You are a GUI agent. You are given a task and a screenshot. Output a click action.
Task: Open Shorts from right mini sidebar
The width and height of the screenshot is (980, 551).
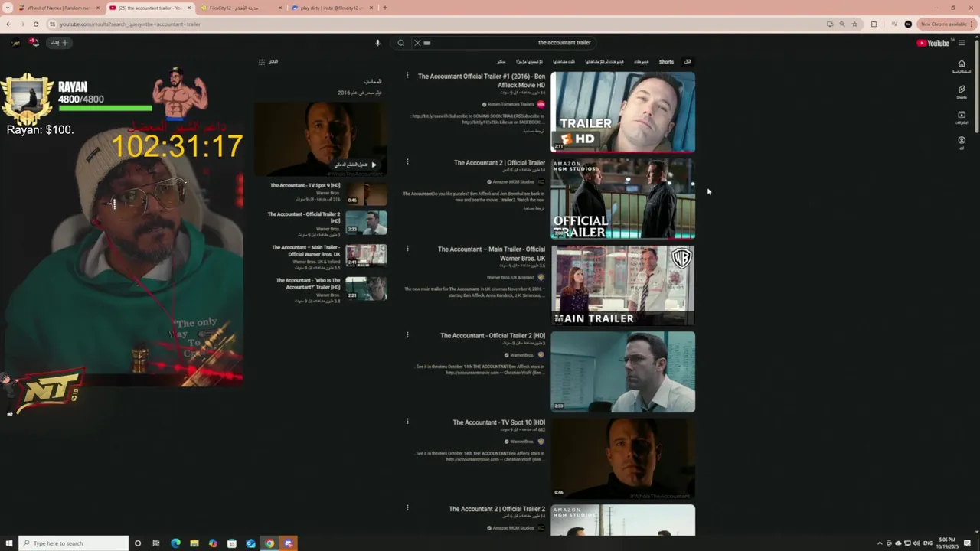click(962, 92)
